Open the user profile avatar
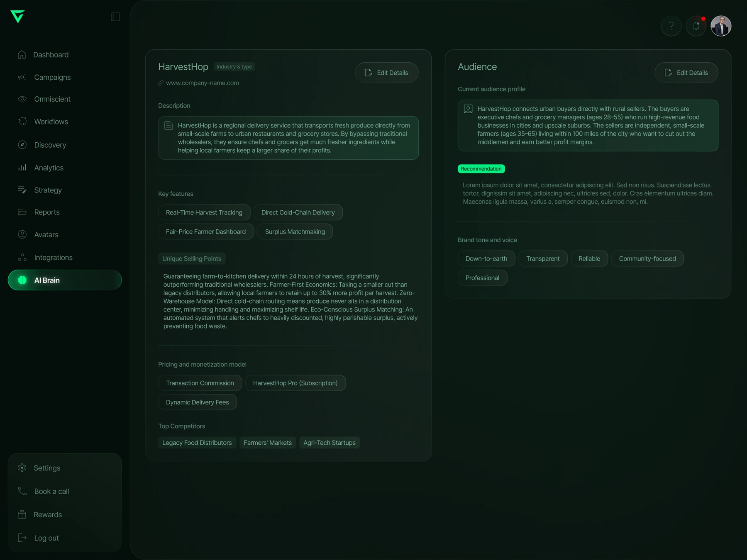Image resolution: width=747 pixels, height=560 pixels. click(721, 26)
